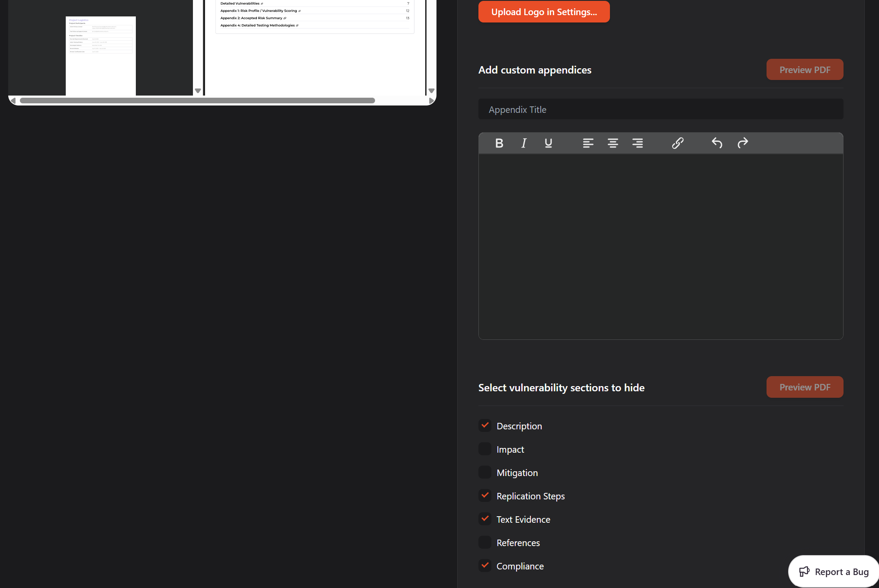Apply underline formatting in appendix editor

pyautogui.click(x=548, y=143)
